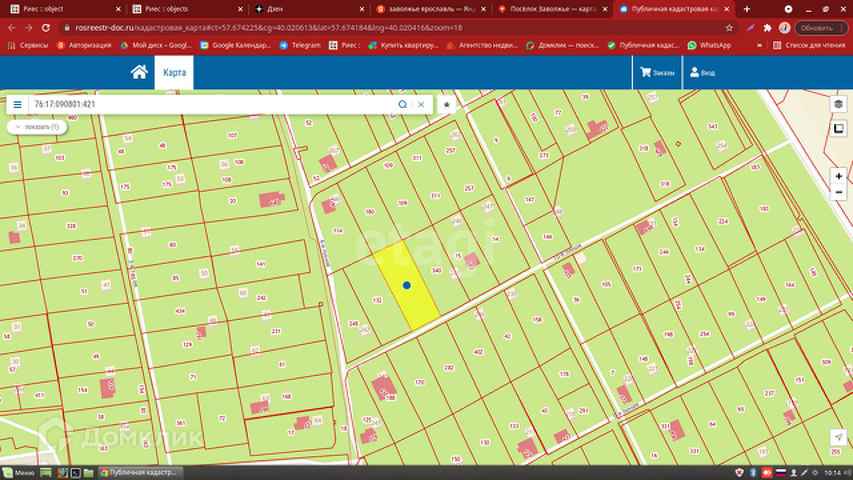This screenshot has width=853, height=480.
Task: Open the WhatsApp bookmark
Action: [710, 45]
